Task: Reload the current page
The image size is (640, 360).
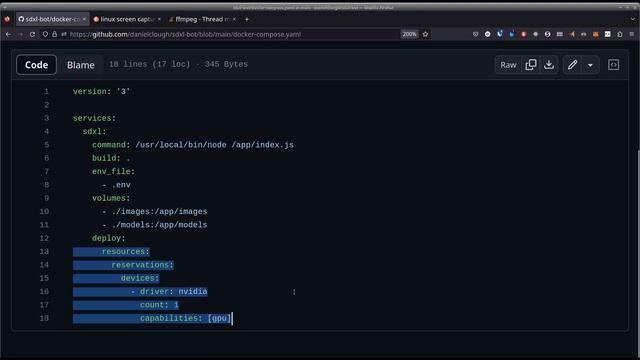Action: (32, 34)
